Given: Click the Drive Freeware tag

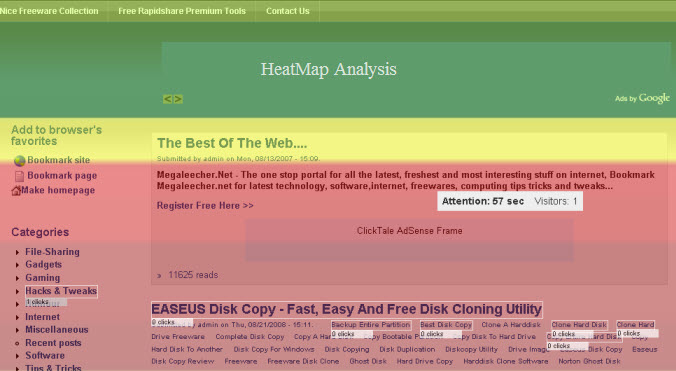Looking at the screenshot, I should click(178, 337).
